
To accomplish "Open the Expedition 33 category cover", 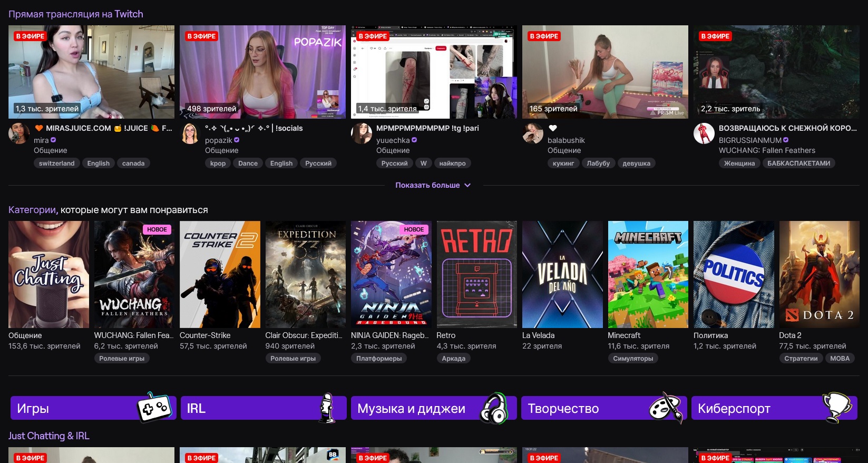I will [x=306, y=274].
